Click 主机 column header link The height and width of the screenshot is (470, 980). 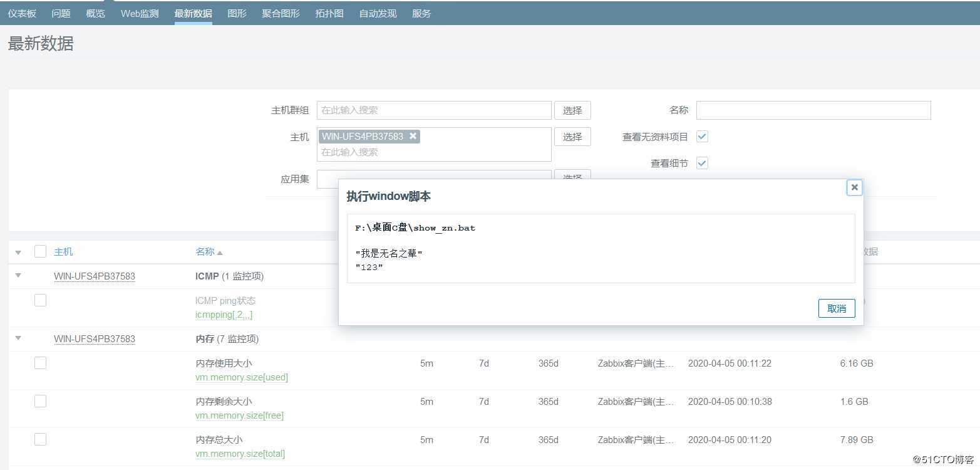pos(63,252)
